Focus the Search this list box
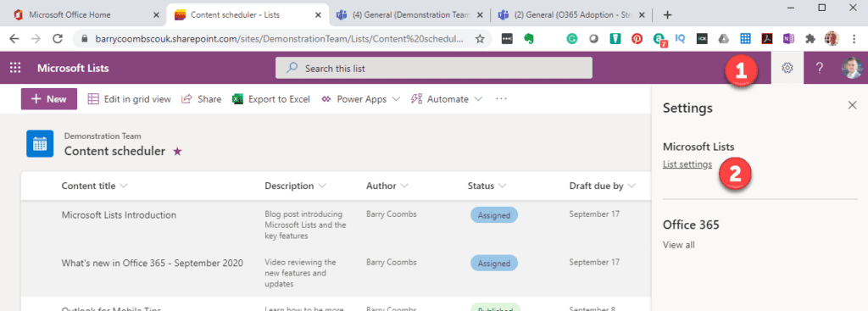The image size is (868, 311). [434, 69]
